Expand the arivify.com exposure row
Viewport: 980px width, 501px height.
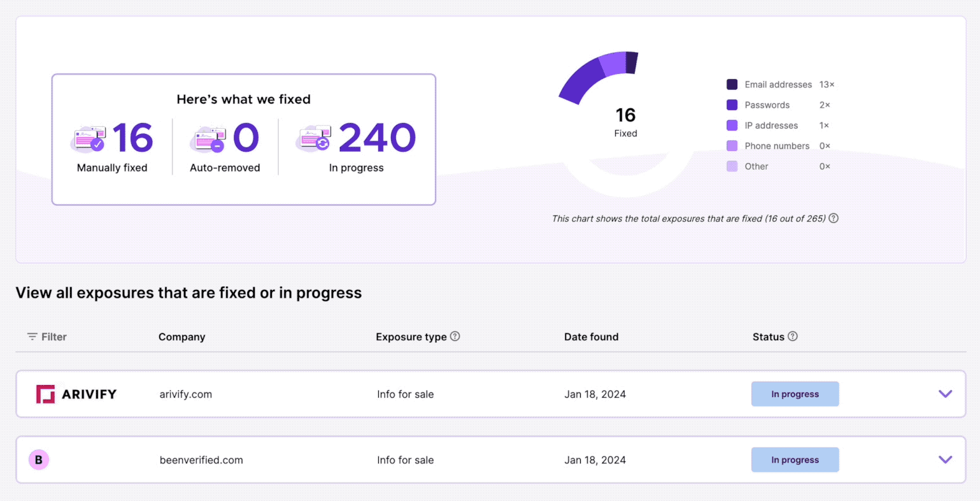[945, 394]
